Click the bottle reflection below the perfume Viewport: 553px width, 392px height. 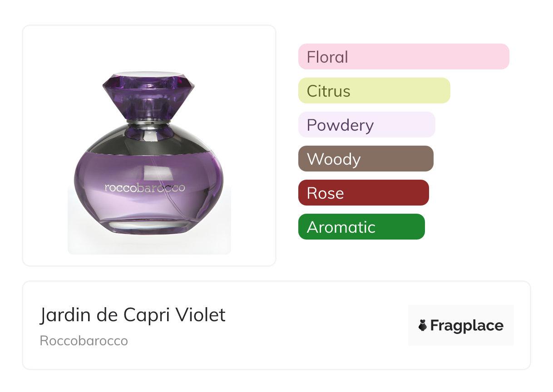click(149, 243)
